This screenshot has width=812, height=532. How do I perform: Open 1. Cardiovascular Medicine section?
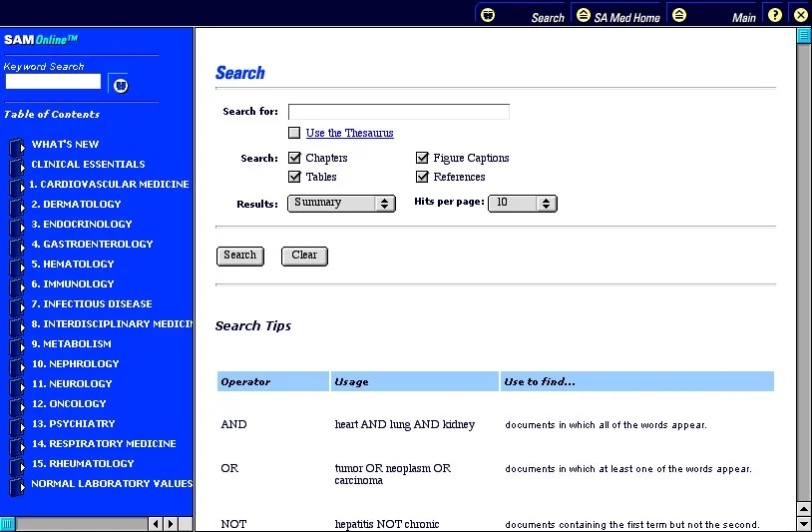click(109, 184)
